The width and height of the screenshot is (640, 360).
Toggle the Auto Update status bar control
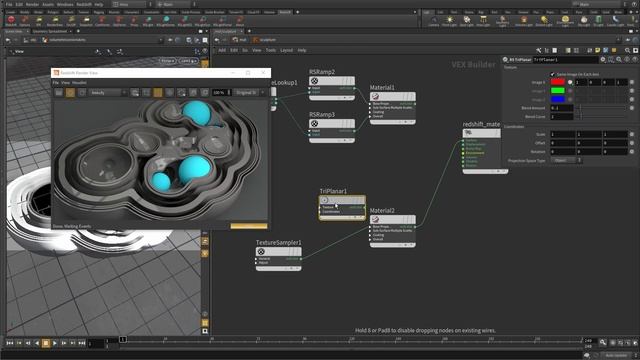coord(616,356)
